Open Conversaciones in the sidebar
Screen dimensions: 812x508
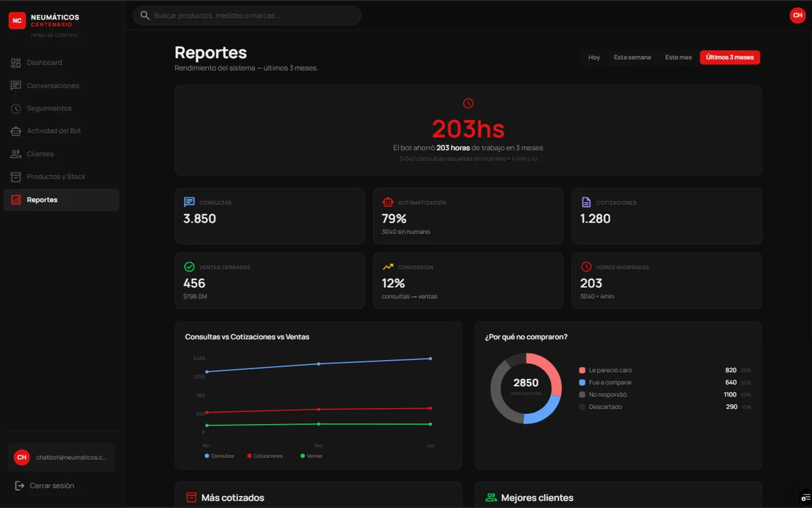(61, 86)
